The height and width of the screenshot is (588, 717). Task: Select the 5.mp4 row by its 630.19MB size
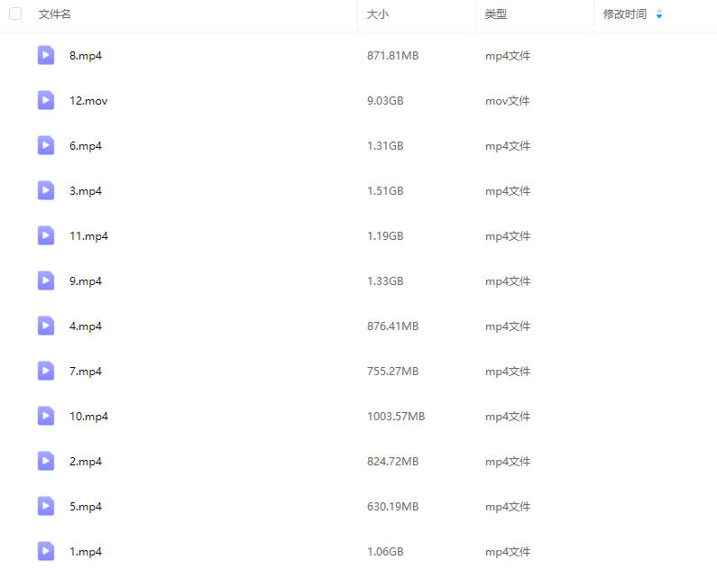point(392,507)
